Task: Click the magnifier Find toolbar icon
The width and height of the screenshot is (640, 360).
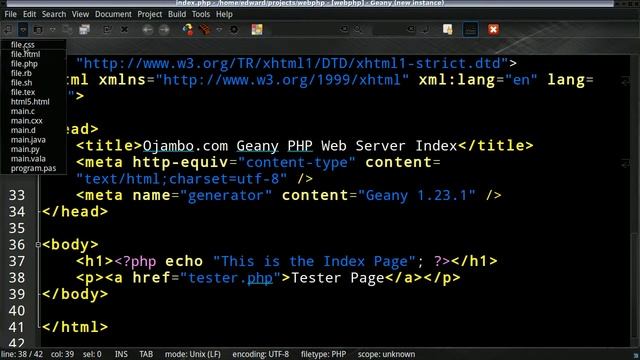Action: pyautogui.click(x=358, y=29)
